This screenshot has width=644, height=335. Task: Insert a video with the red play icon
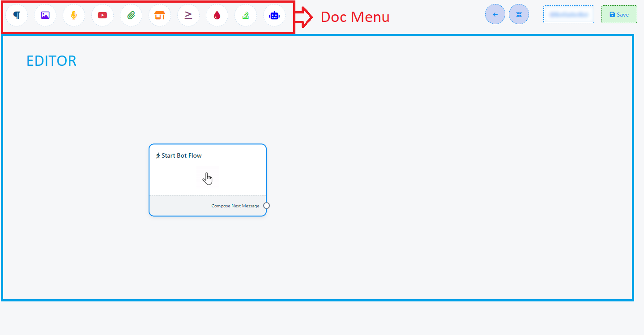click(x=102, y=15)
